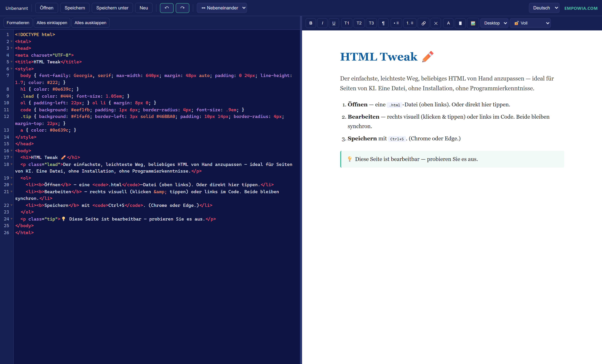Click the bold word Öffnen in preview
Screen dimensions: 602x364
[x=357, y=104]
